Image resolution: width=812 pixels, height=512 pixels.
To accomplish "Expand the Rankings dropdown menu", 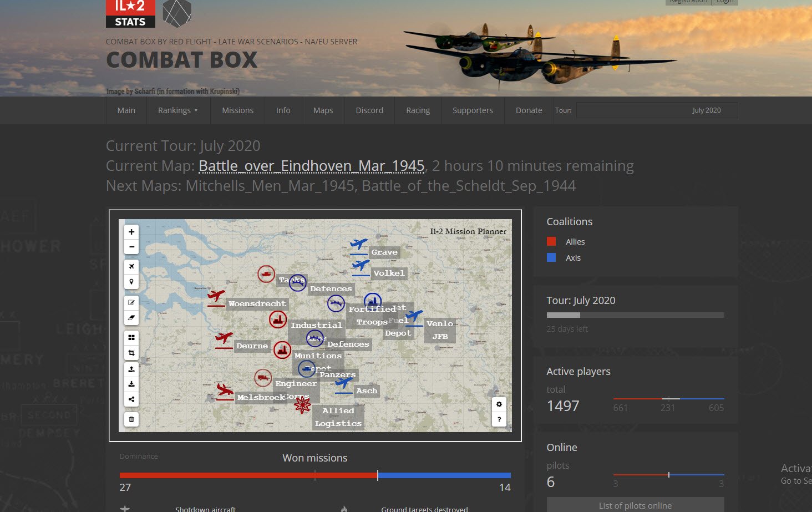I will tap(177, 110).
